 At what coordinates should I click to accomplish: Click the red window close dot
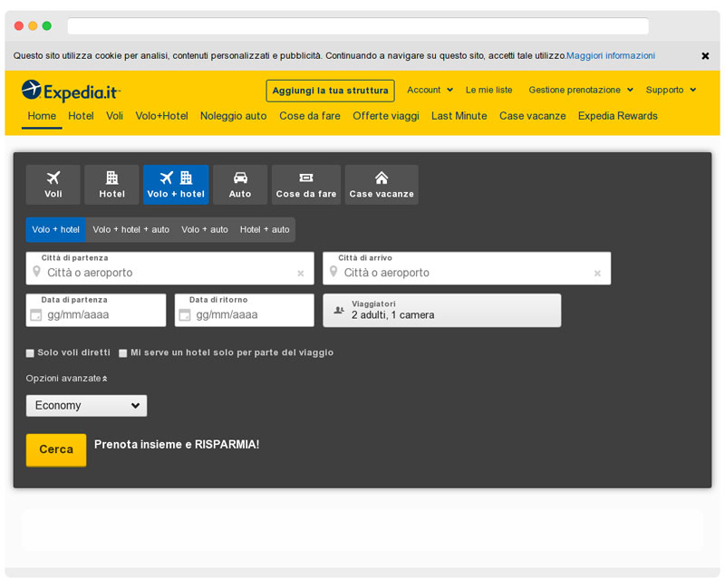pyautogui.click(x=19, y=26)
